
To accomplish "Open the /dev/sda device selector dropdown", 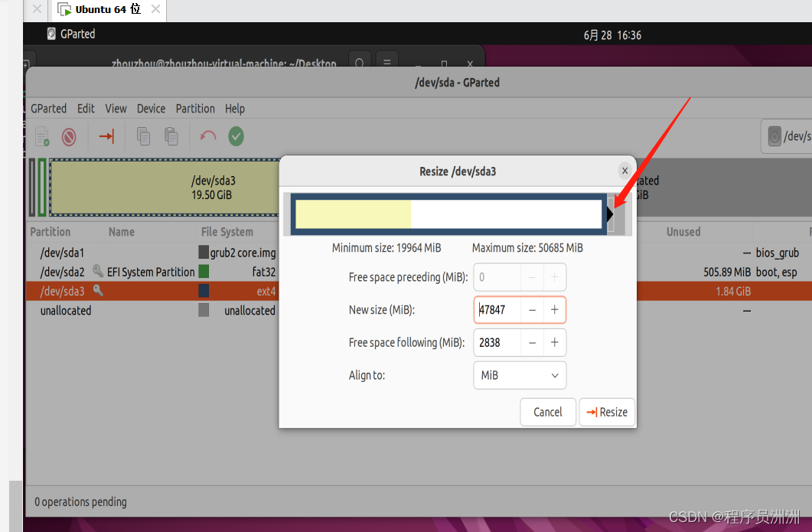I will 788,136.
